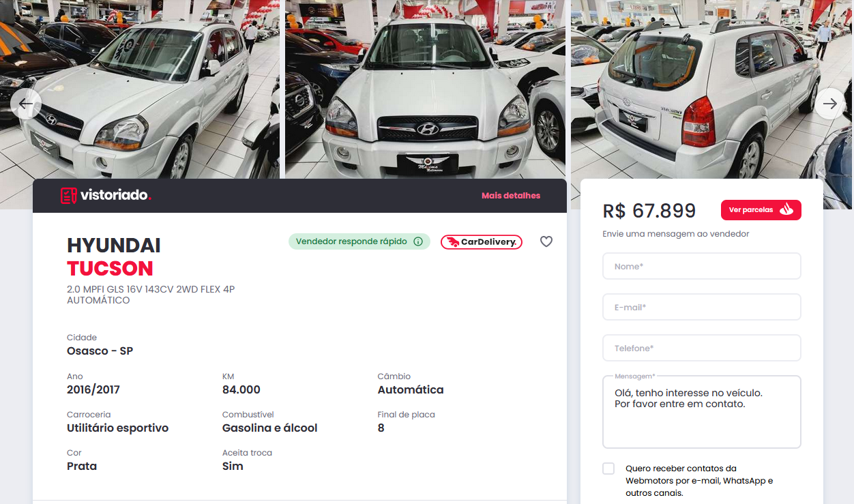The width and height of the screenshot is (854, 504).
Task: Open the rear view car photo
Action: pos(712,89)
